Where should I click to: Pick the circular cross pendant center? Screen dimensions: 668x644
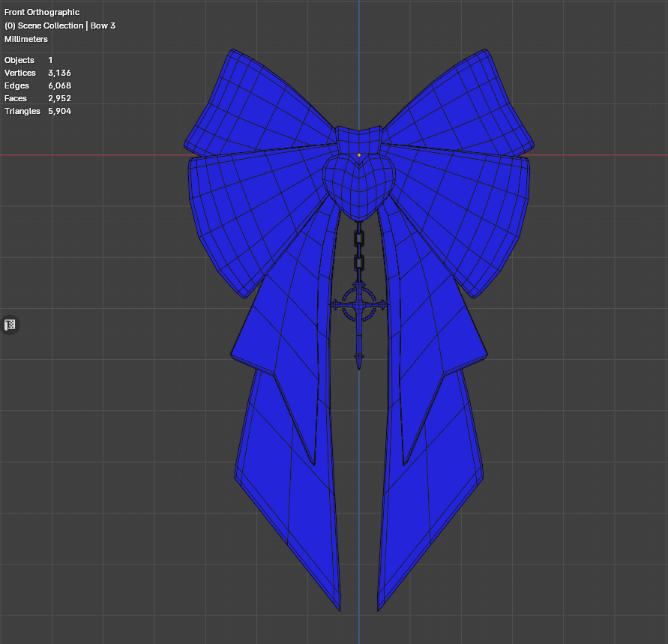tap(359, 304)
